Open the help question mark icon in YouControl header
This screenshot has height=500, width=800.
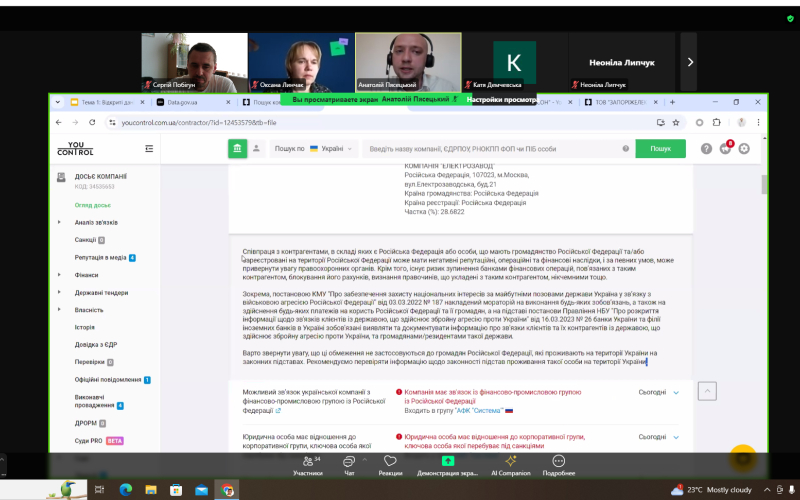point(706,148)
